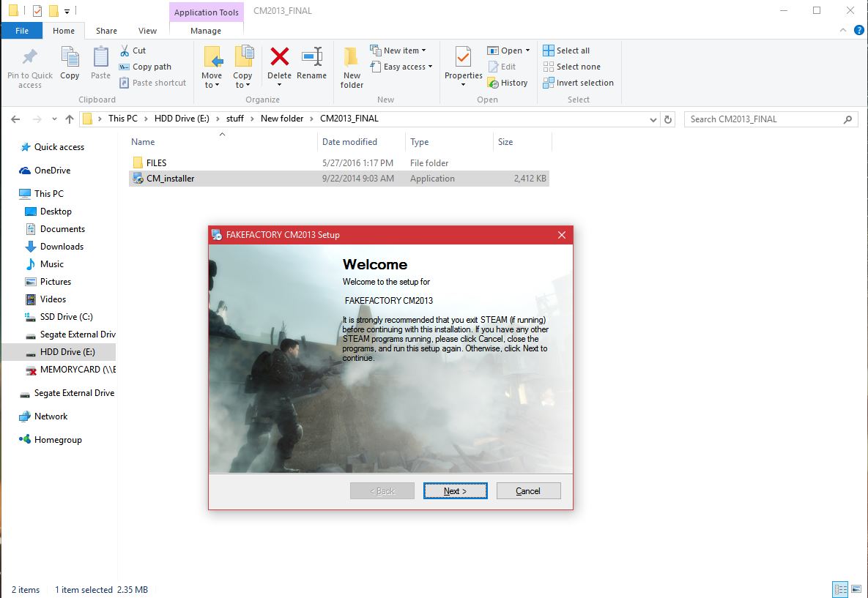Switch to Large icons view in status bar
Viewport: 868px width, 598px height.
coord(856,590)
